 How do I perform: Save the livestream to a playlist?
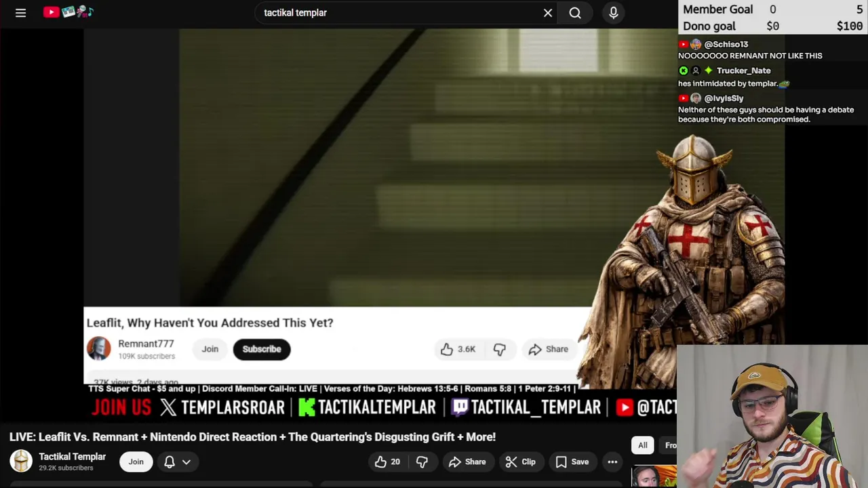[572, 462]
